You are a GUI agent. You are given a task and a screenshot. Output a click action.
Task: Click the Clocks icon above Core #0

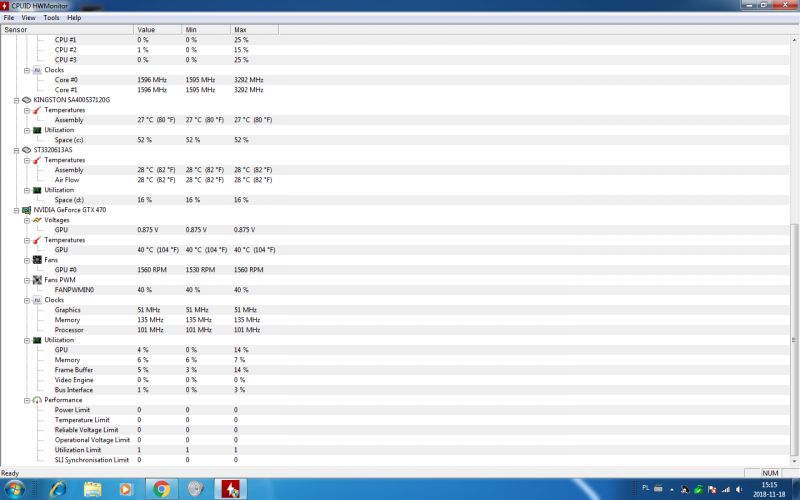click(37, 70)
